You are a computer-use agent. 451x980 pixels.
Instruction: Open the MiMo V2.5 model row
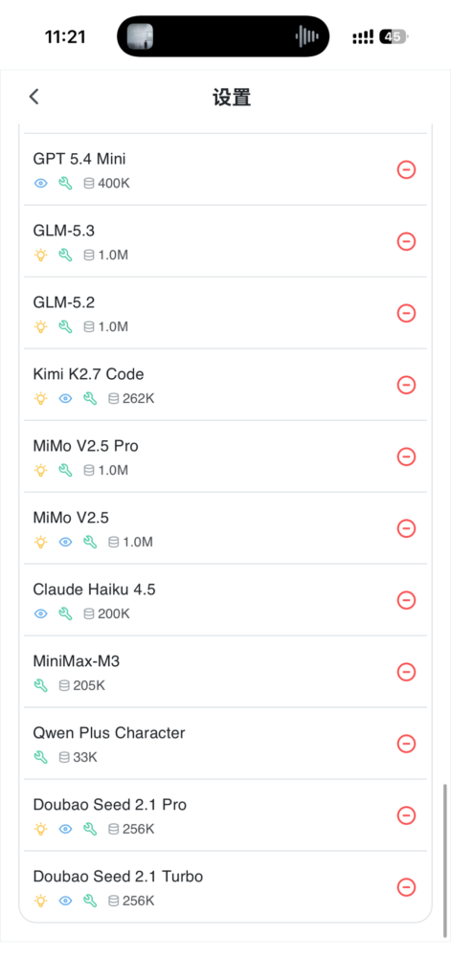pos(225,528)
